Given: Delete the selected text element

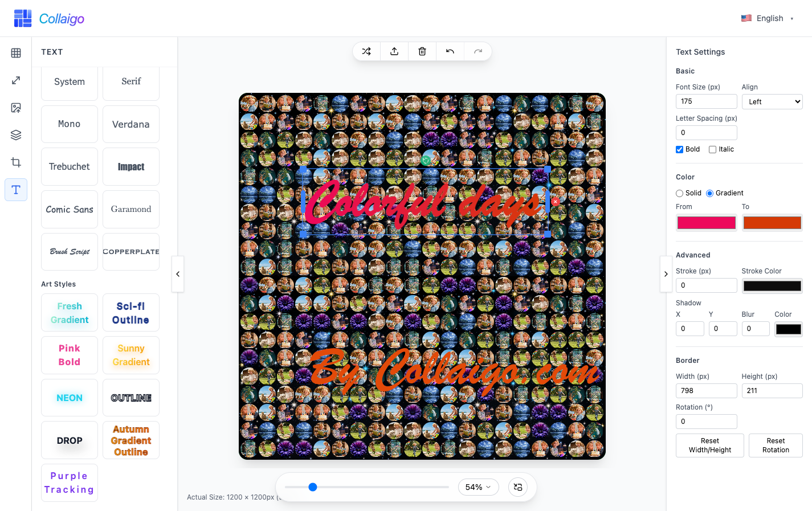Looking at the screenshot, I should 422,51.
